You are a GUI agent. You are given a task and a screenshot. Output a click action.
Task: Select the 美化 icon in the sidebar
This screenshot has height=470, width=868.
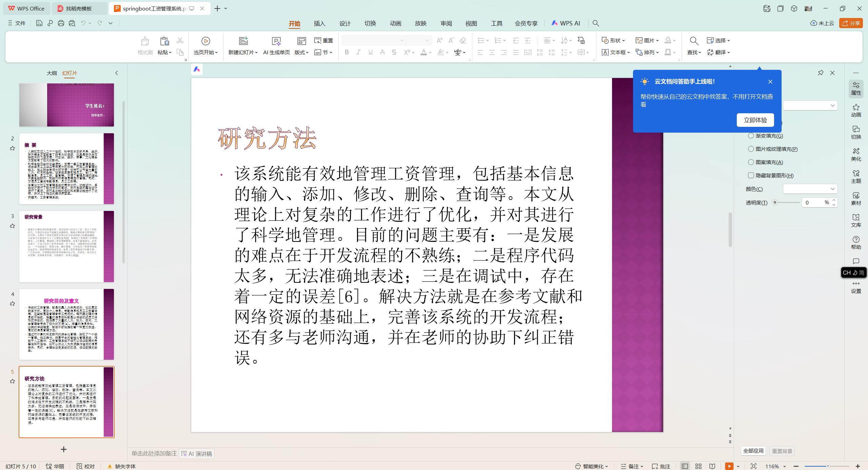[856, 154]
